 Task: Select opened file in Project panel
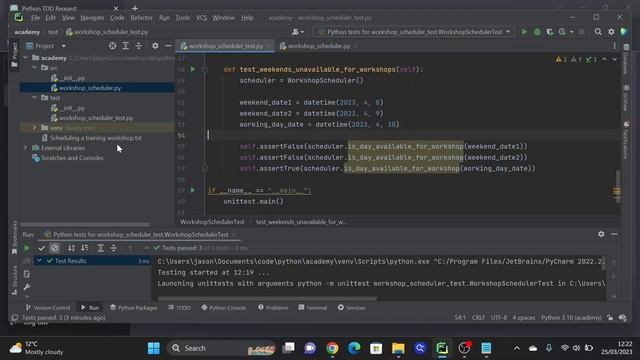click(x=112, y=46)
